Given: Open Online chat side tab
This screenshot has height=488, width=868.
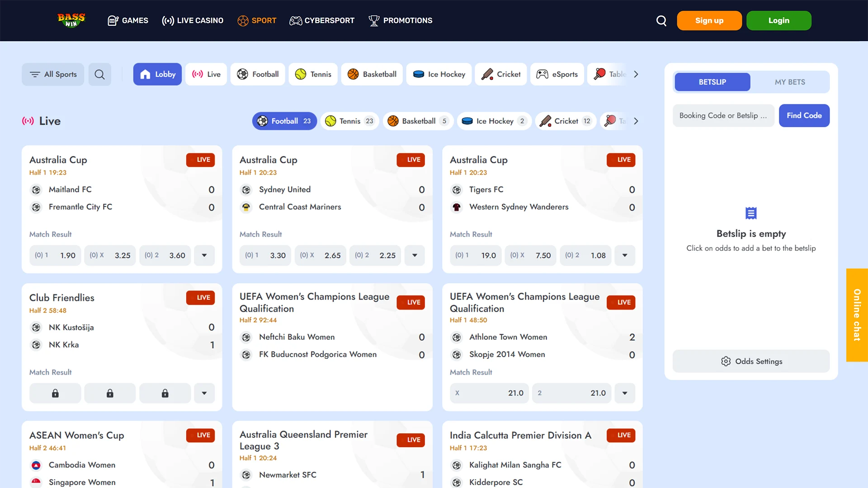Looking at the screenshot, I should tap(857, 315).
